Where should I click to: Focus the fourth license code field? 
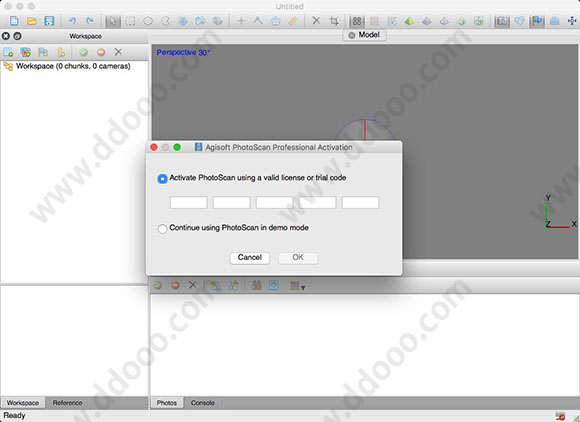point(317,202)
